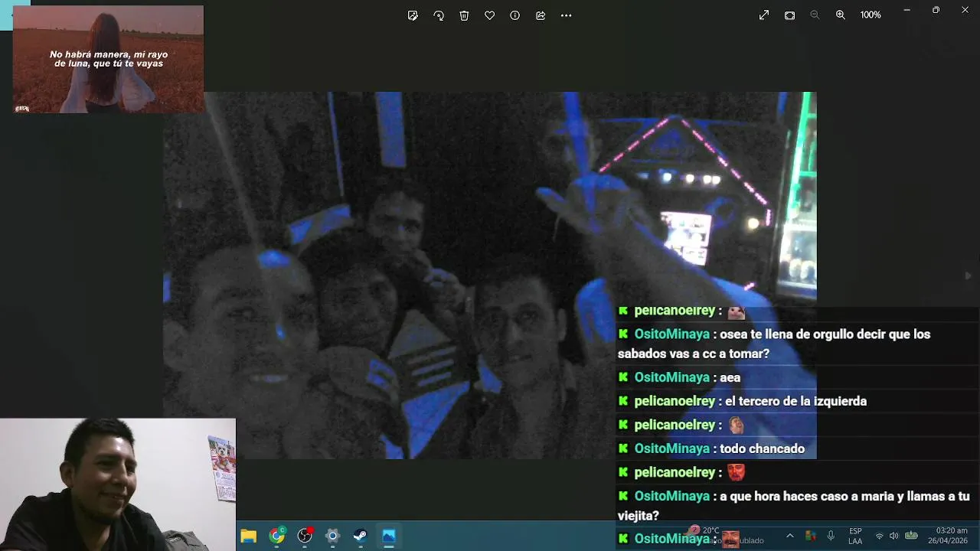Rotate the photo with the rotate icon
The image size is (980, 551).
pos(439,15)
